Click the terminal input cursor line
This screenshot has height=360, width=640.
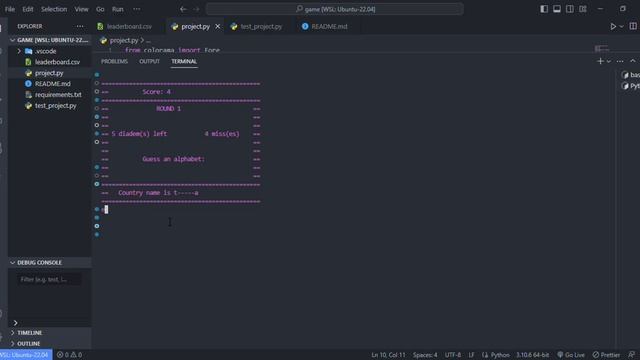pos(106,209)
